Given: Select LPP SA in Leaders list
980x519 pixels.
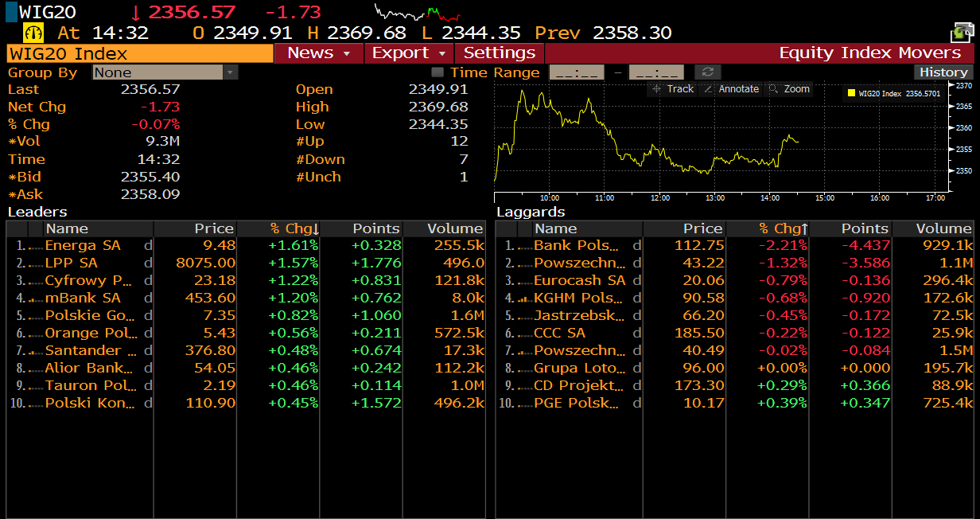Looking at the screenshot, I should (x=71, y=263).
